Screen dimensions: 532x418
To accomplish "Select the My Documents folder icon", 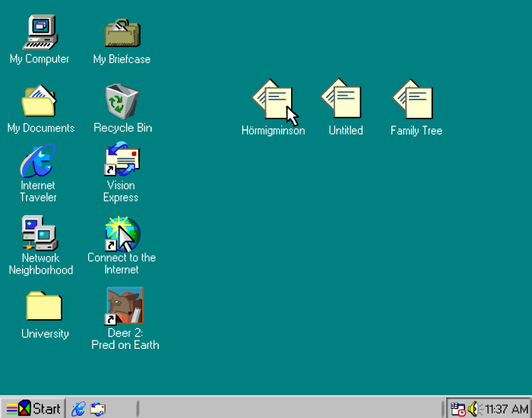I will click(40, 102).
